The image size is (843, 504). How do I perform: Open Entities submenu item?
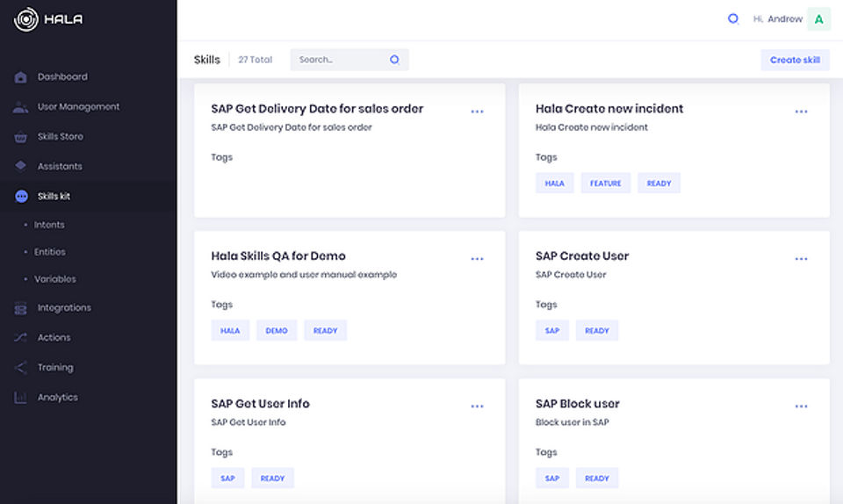pyautogui.click(x=49, y=252)
